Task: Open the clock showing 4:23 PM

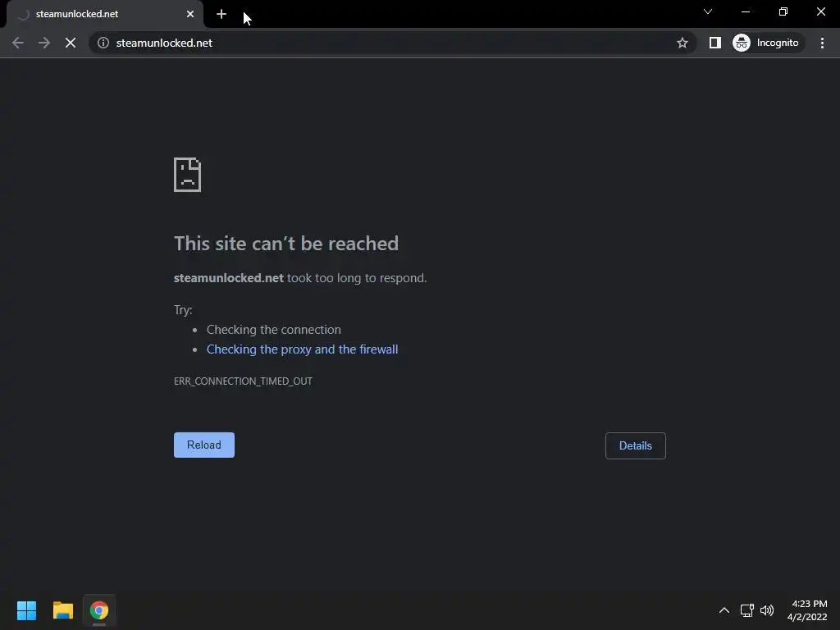Action: pos(807,610)
